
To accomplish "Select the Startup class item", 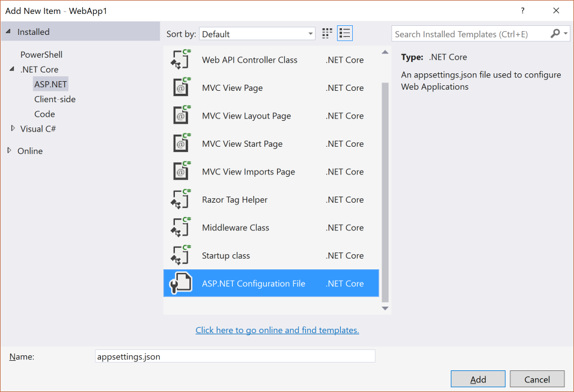I will (x=271, y=256).
